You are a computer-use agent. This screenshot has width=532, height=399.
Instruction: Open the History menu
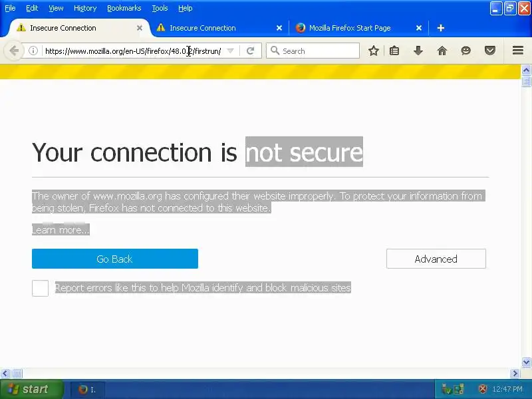(x=85, y=8)
